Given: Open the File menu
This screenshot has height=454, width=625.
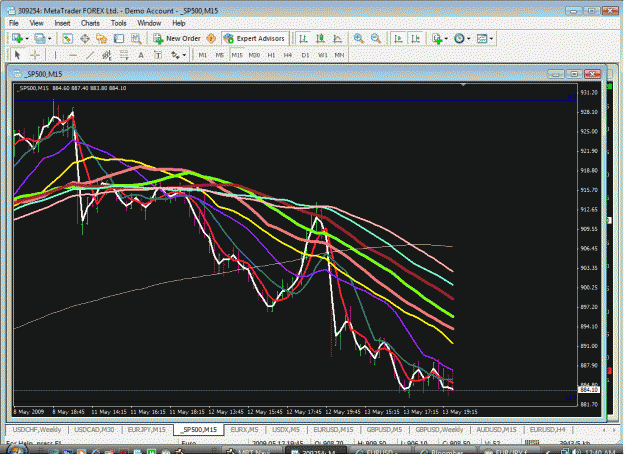Looking at the screenshot, I should coord(14,23).
